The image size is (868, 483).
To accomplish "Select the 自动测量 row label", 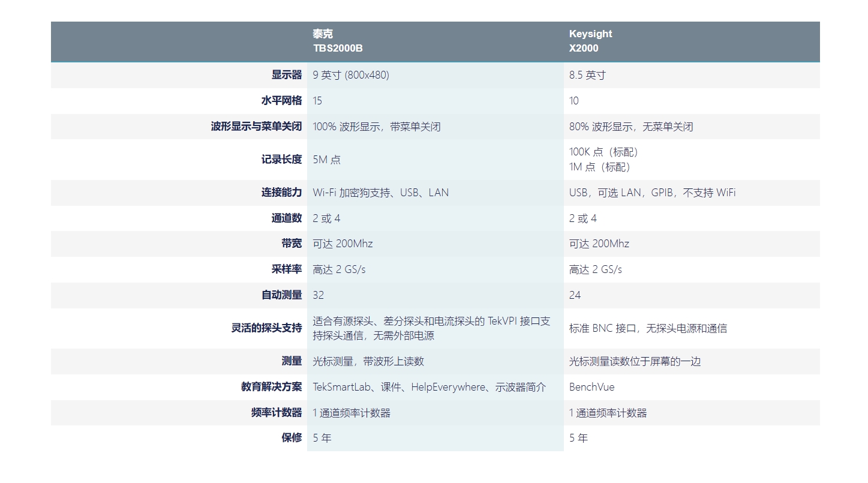I will [281, 295].
